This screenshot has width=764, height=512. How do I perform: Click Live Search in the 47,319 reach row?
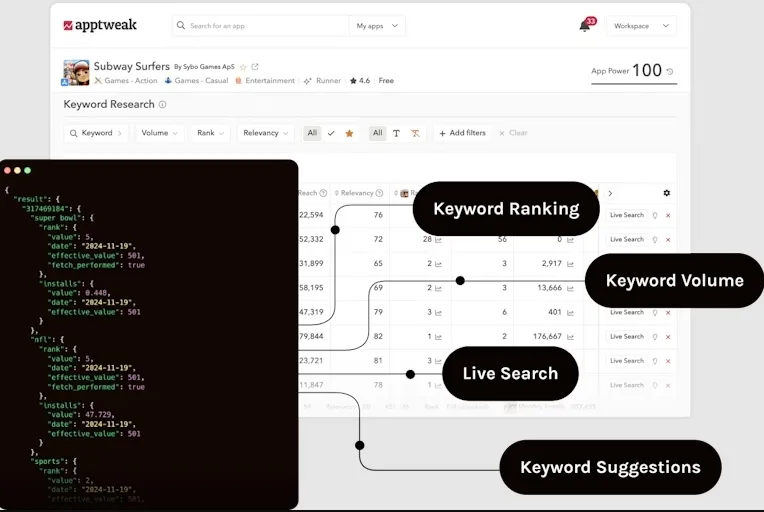(627, 313)
